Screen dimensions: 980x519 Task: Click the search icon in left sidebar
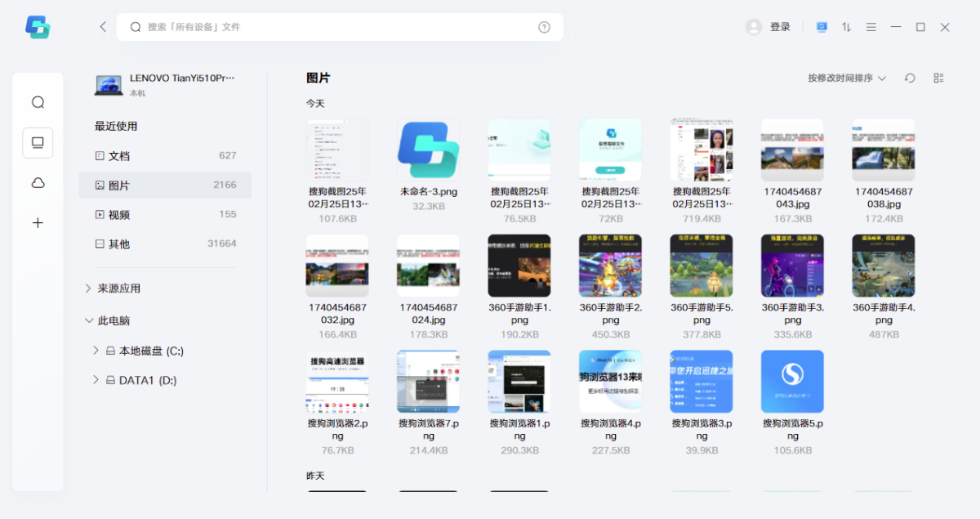click(38, 102)
